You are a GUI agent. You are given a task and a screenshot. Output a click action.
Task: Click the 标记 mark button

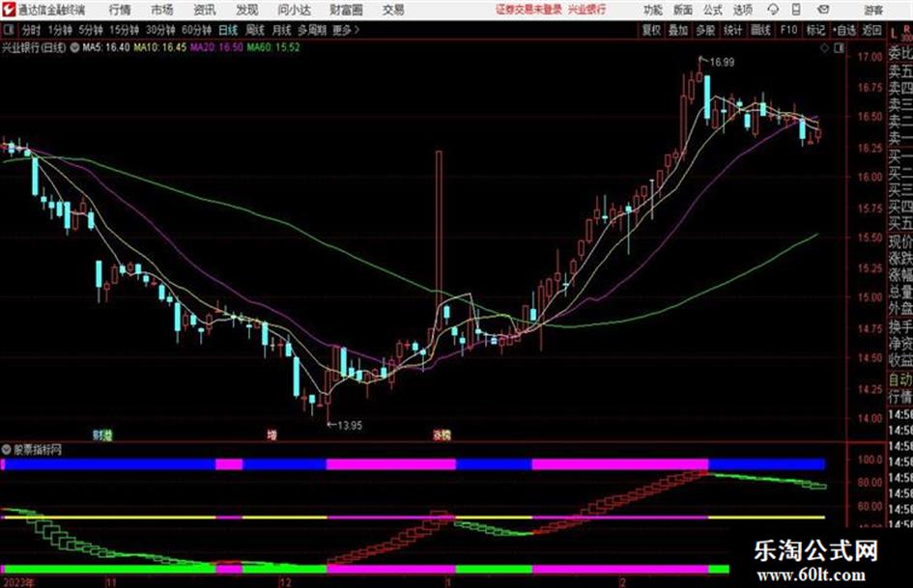click(x=815, y=30)
